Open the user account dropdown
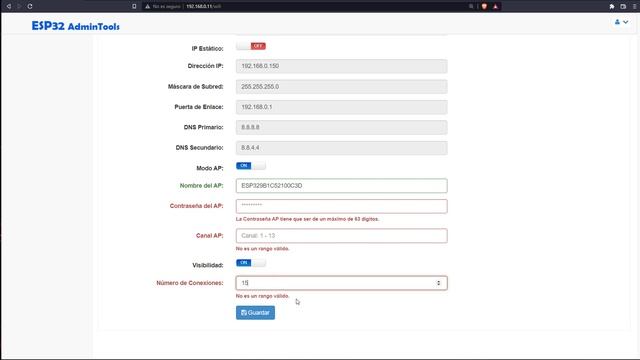The height and width of the screenshot is (360, 640). tap(621, 22)
